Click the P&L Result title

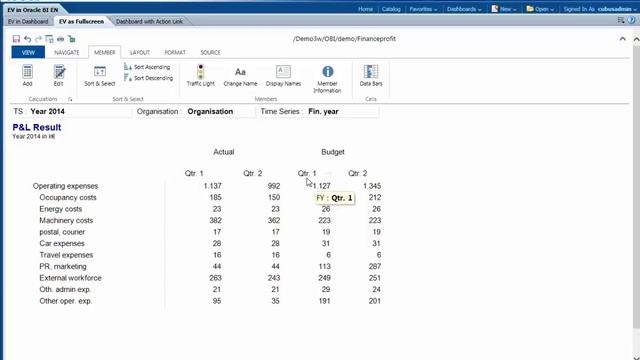[37, 127]
